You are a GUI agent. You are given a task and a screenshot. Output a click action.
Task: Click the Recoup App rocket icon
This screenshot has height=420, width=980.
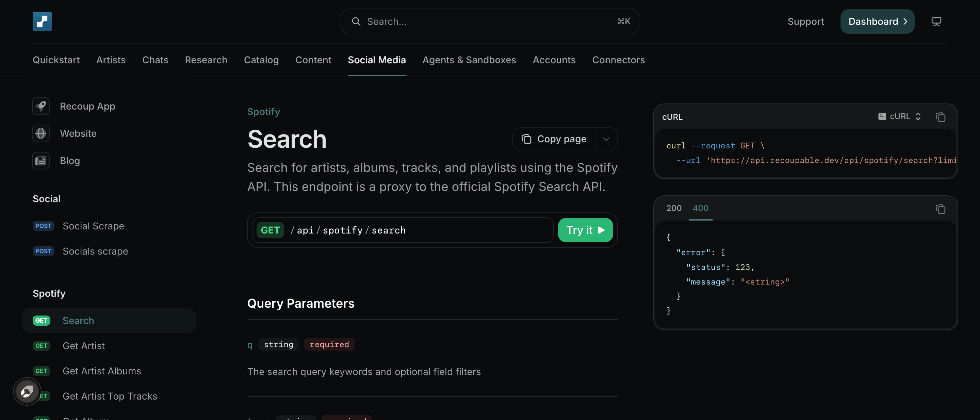click(x=41, y=106)
